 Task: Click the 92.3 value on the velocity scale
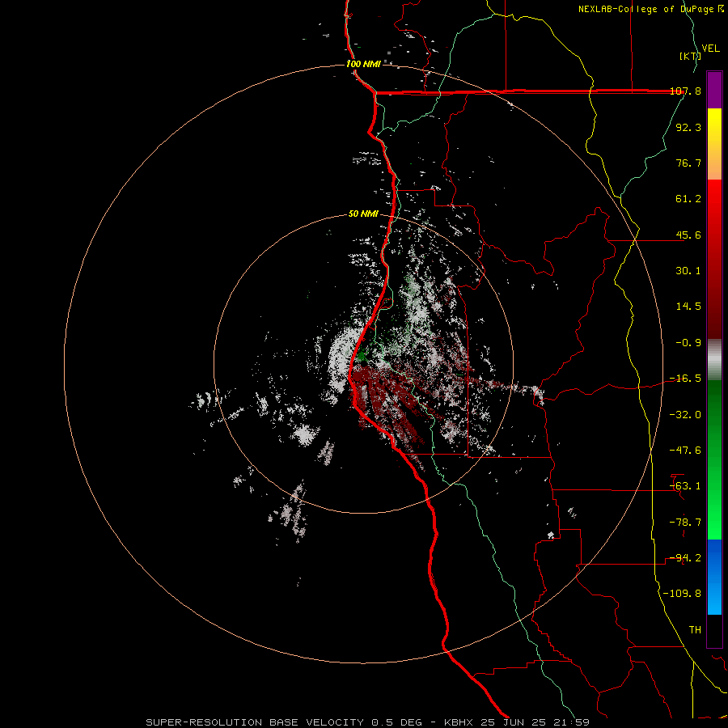688,127
